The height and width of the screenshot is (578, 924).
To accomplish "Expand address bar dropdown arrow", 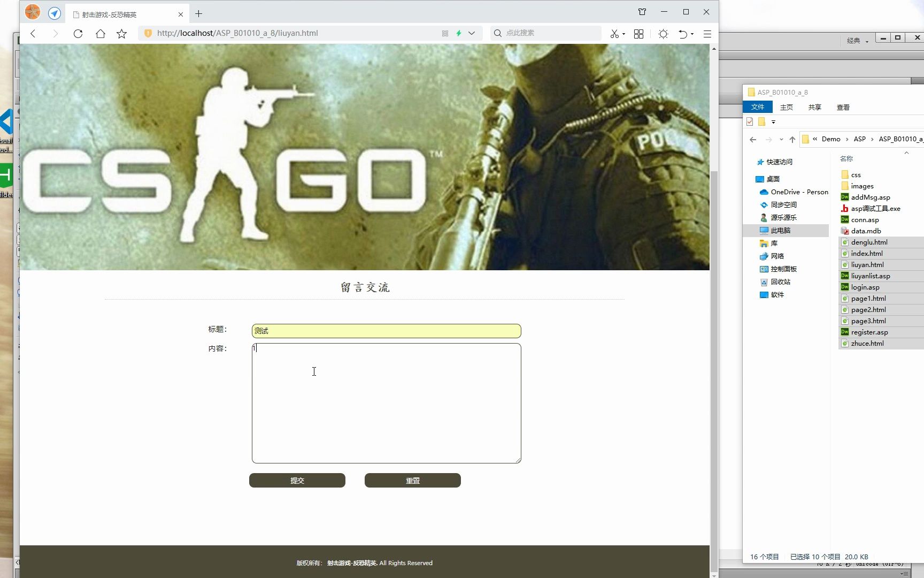I will 472,33.
